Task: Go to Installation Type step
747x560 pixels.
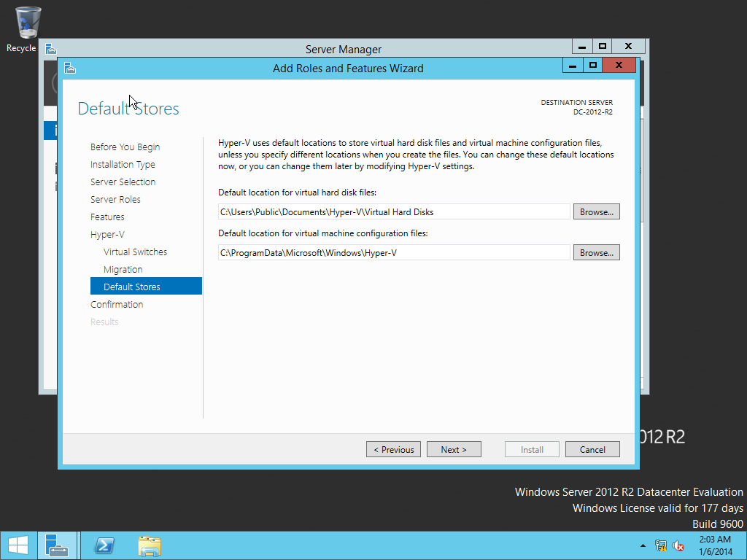Action: click(x=123, y=164)
